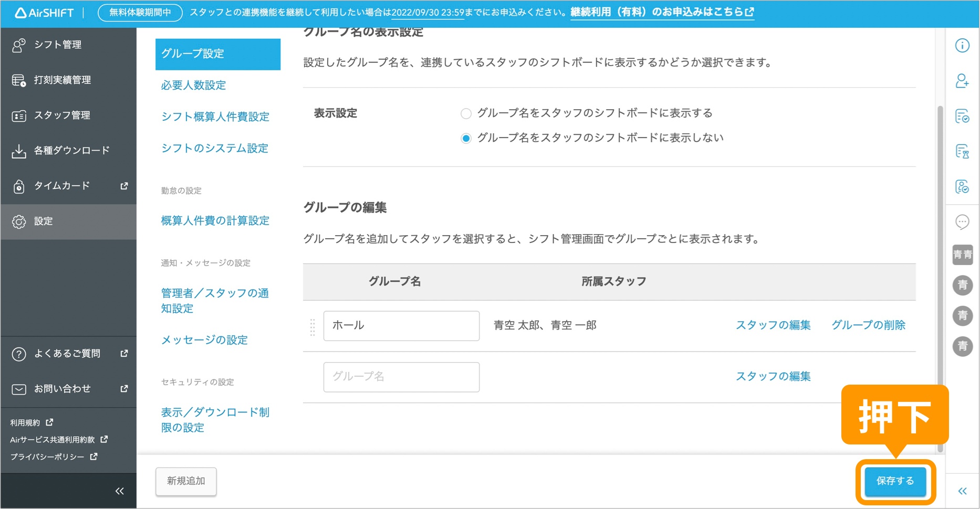This screenshot has width=980, height=509.
Task: Collapse the left sidebar with the « chevron
Action: [x=119, y=491]
